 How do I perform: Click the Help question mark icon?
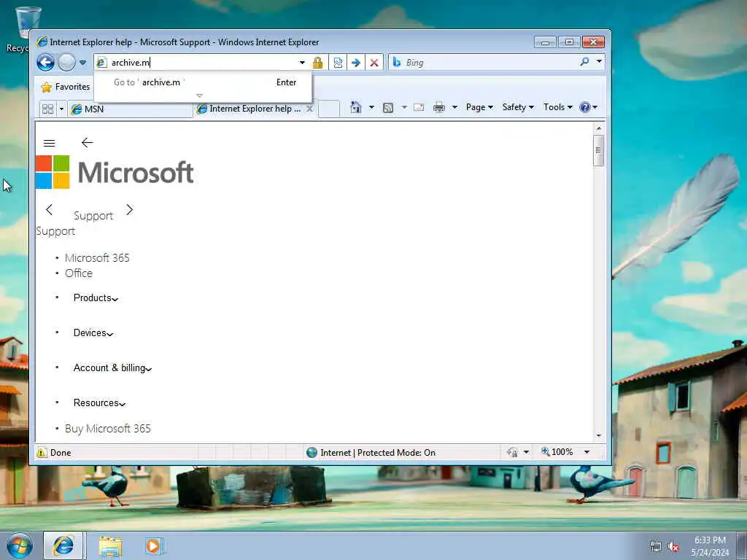584,107
